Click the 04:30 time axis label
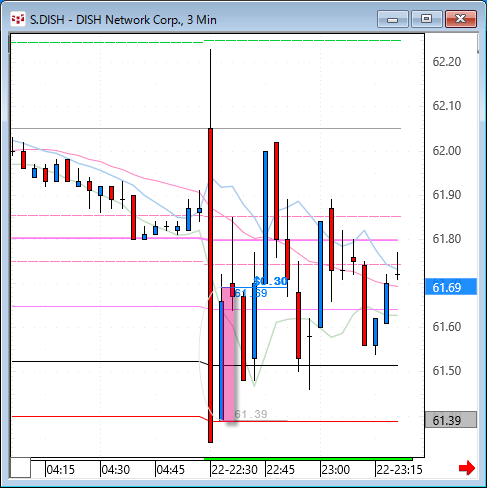Viewport: 487px width, 488px height. [x=115, y=470]
